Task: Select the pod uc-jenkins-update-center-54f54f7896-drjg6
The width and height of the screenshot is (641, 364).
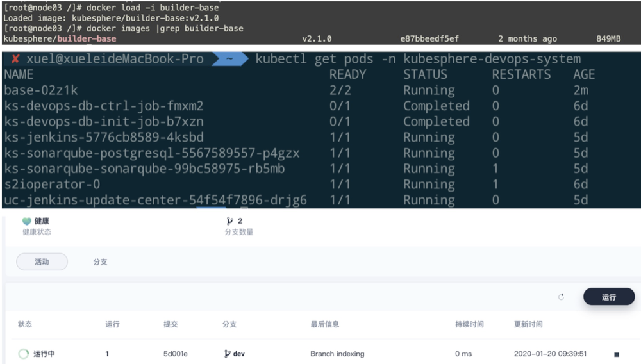Action: coord(155,200)
